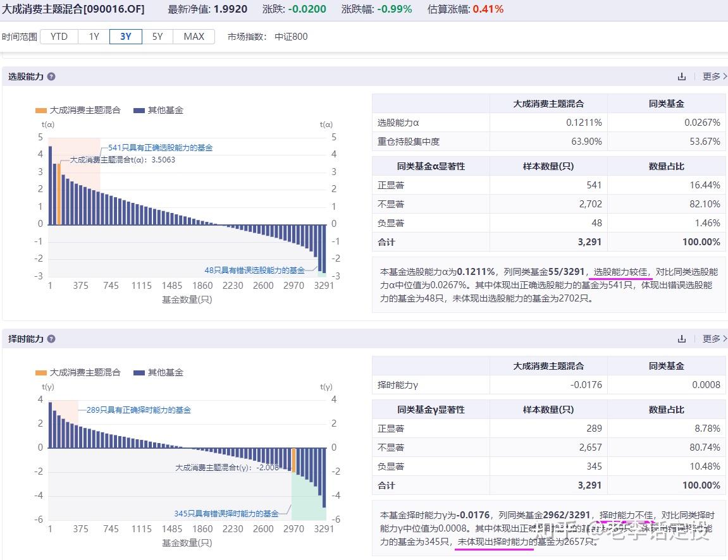The height and width of the screenshot is (560, 728).
Task: Toggle 大成消费主题混合 legend in 选股能力 chart
Action: [78, 111]
